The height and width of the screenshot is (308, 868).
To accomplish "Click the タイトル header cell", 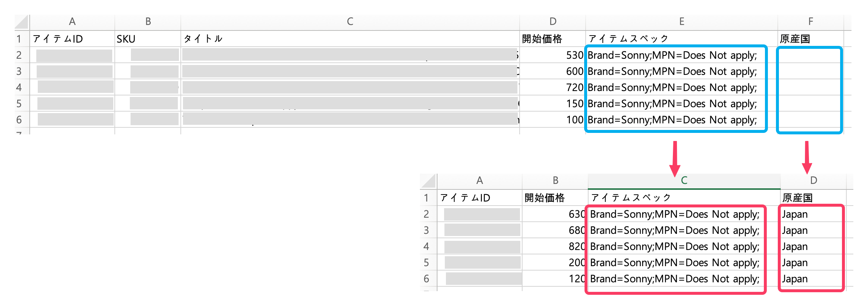I will [x=350, y=39].
